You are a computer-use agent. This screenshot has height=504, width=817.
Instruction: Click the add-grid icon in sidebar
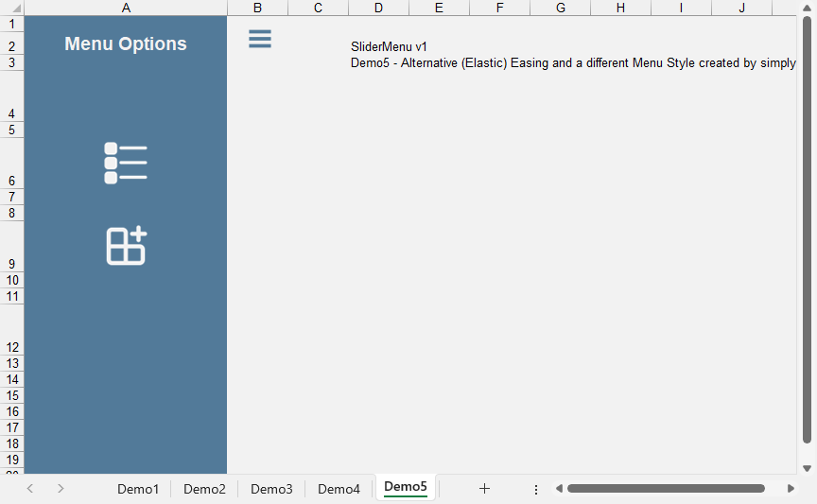click(126, 246)
